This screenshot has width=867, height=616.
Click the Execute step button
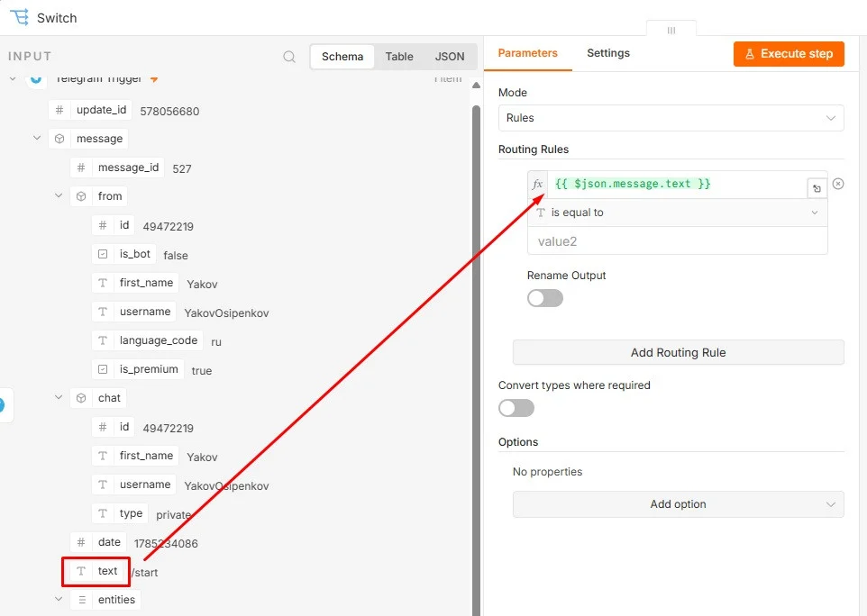tap(789, 54)
